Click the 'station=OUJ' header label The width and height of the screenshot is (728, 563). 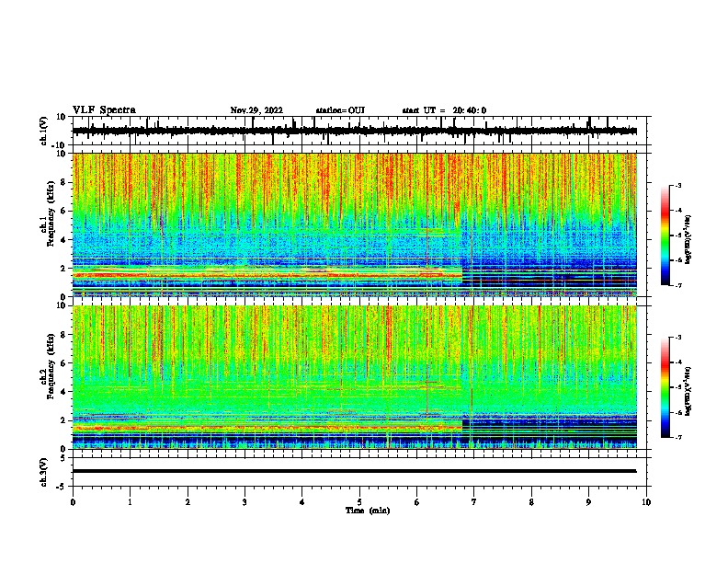pos(340,110)
